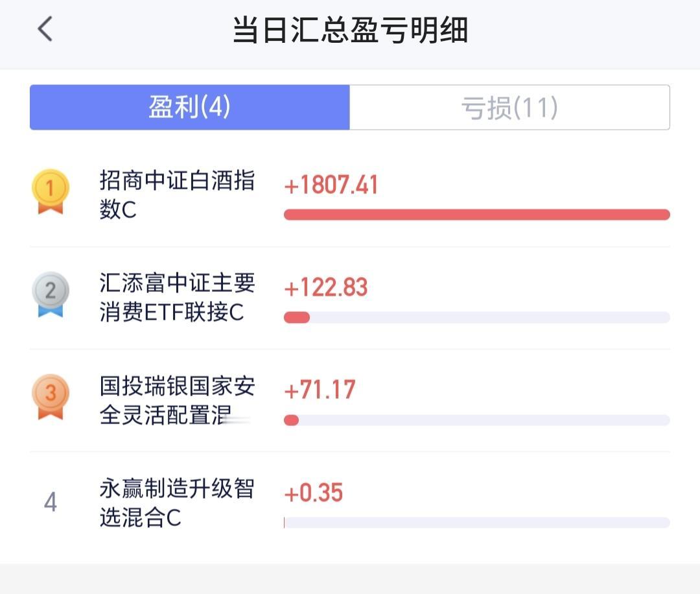Viewport: 700px width, 594px height.
Task: Click the progress bar under +0.35
Action: (x=476, y=523)
